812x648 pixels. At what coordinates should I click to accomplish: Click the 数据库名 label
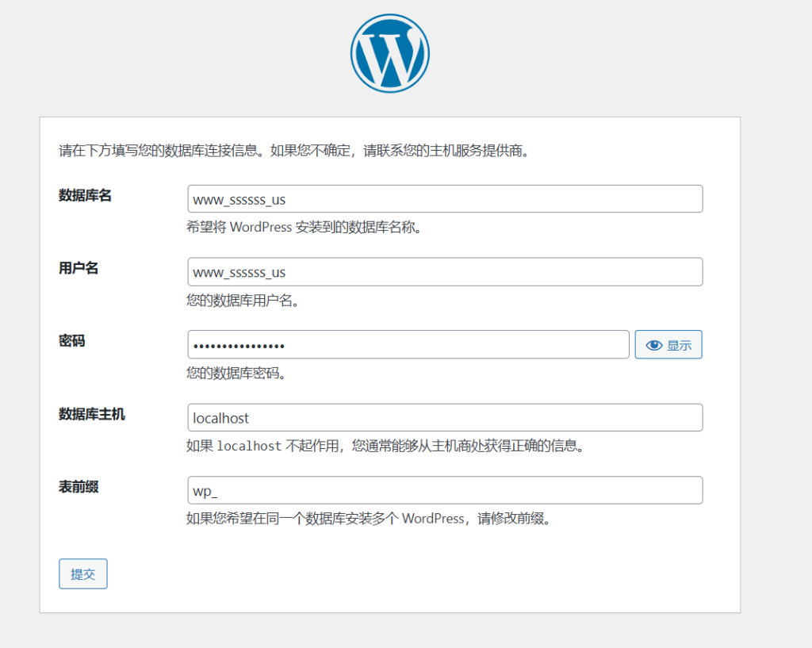coord(85,195)
